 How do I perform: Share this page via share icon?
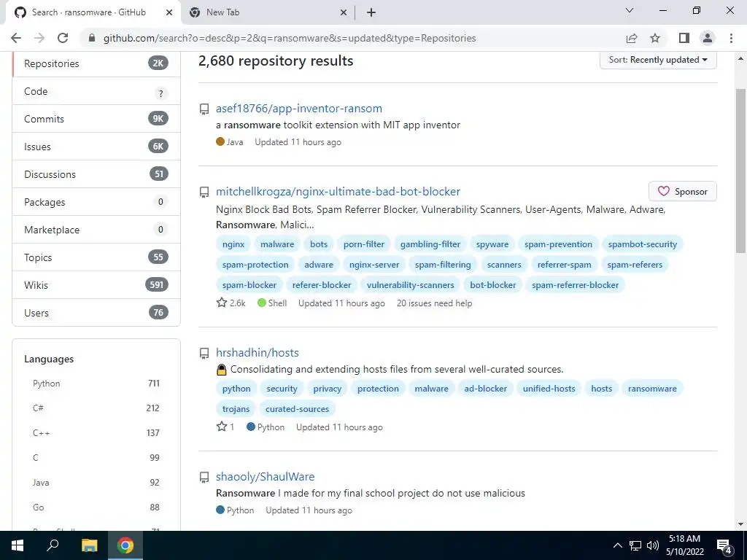point(632,38)
